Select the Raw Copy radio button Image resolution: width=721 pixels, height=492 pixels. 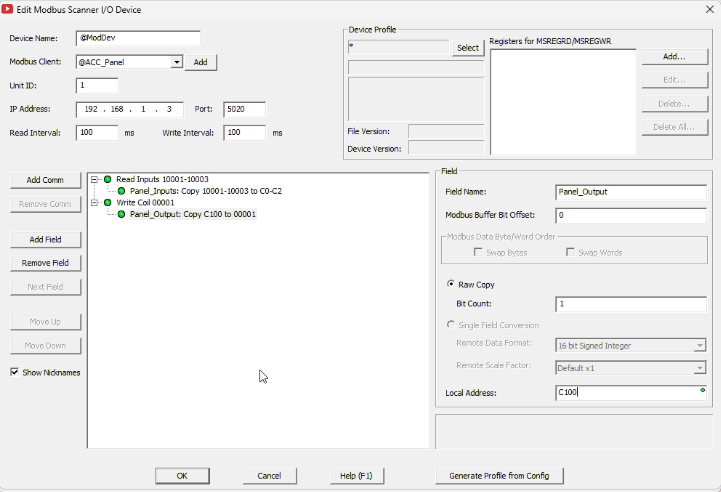click(x=451, y=284)
